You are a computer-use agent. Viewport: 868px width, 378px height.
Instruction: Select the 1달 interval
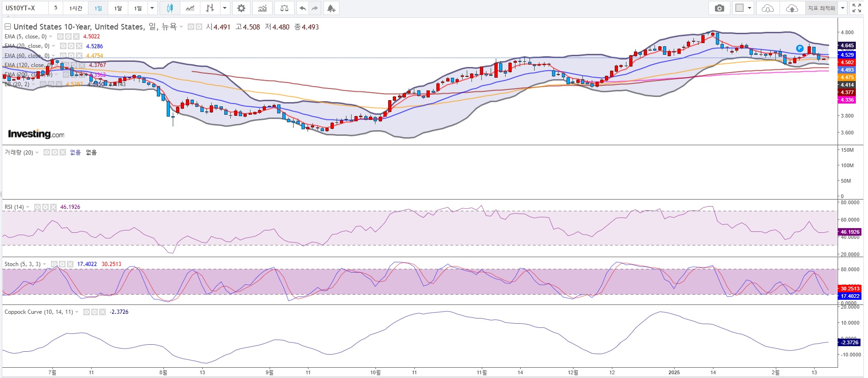click(118, 8)
